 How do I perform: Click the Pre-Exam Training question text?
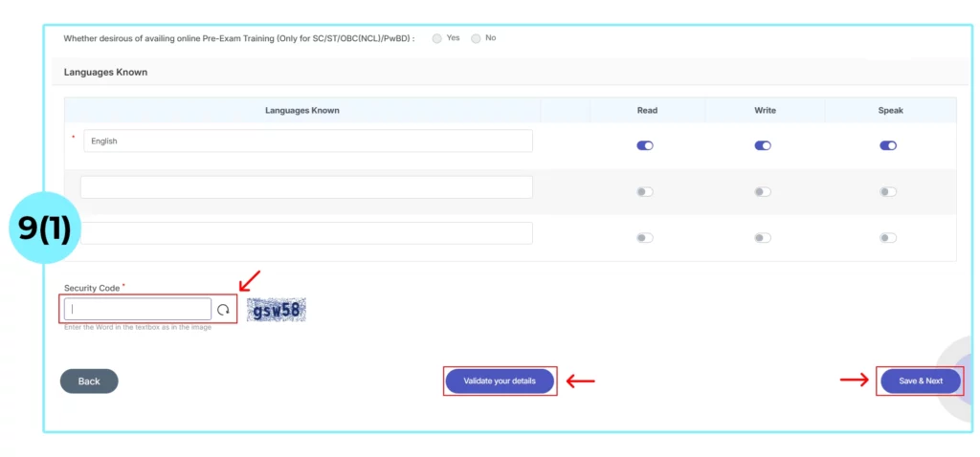(239, 38)
